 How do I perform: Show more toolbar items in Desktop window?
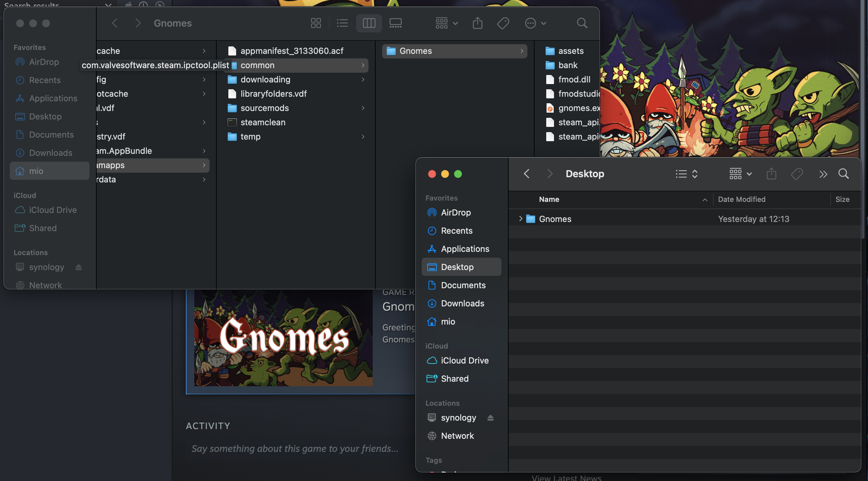pyautogui.click(x=823, y=174)
